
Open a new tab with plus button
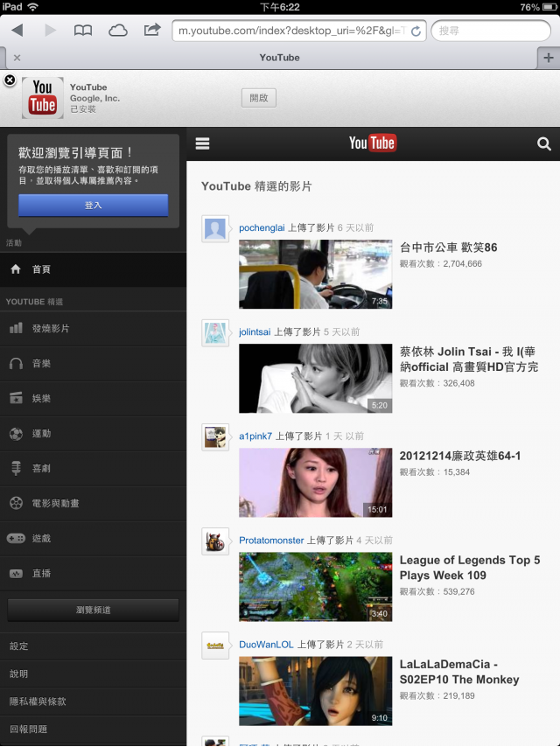(x=549, y=58)
